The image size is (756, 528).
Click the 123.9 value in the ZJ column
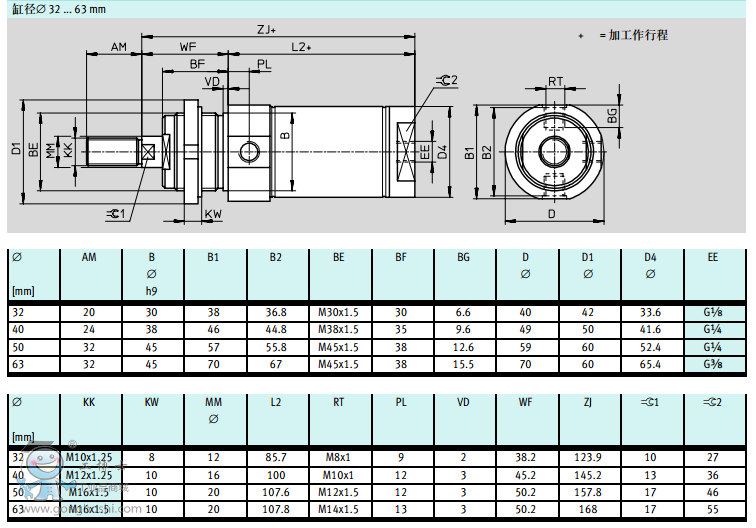click(588, 457)
